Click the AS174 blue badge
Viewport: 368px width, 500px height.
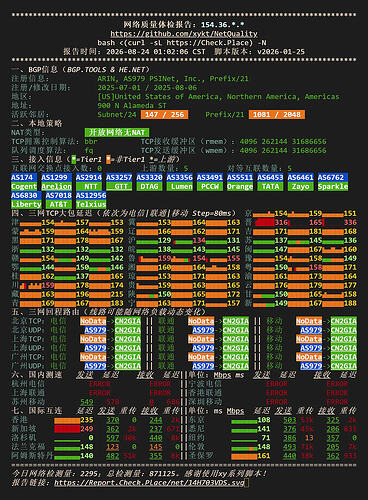click(x=24, y=177)
